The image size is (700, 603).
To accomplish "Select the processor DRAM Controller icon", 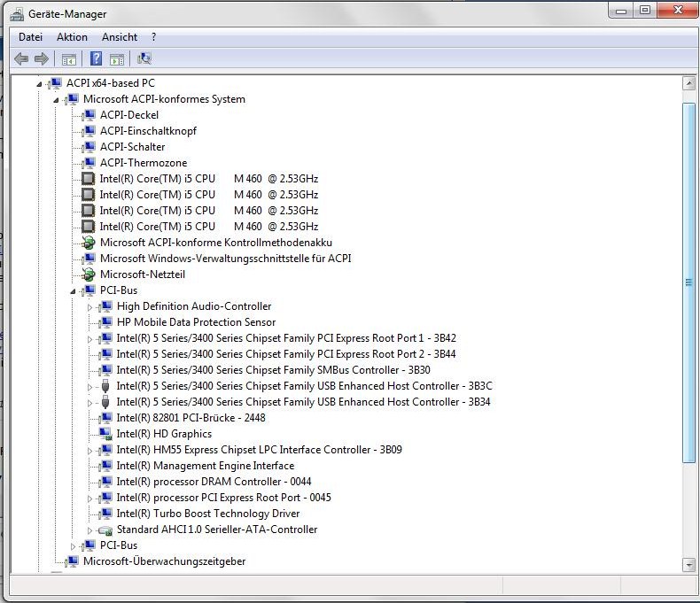I will (x=105, y=482).
